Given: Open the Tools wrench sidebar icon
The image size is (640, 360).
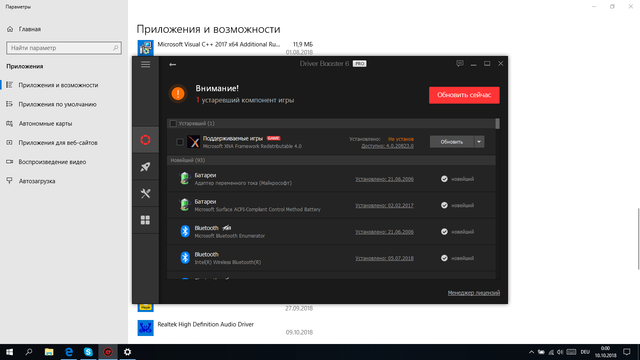Looking at the screenshot, I should pos(145,193).
